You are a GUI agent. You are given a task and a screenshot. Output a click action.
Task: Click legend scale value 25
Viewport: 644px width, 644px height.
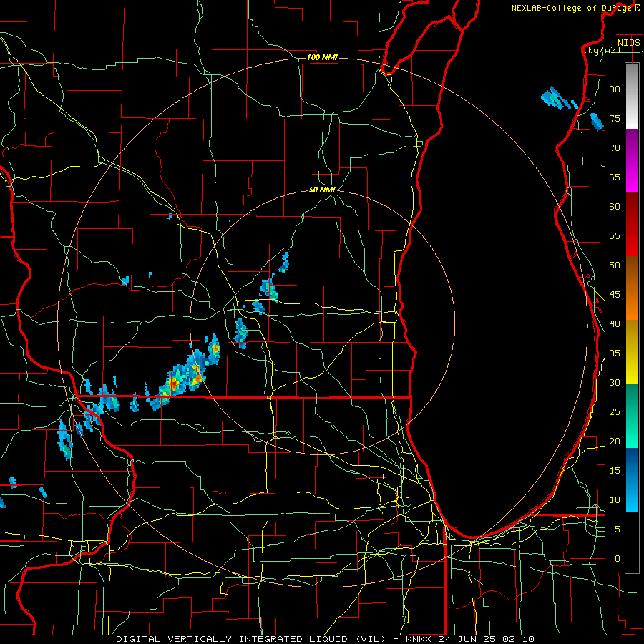tap(615, 412)
